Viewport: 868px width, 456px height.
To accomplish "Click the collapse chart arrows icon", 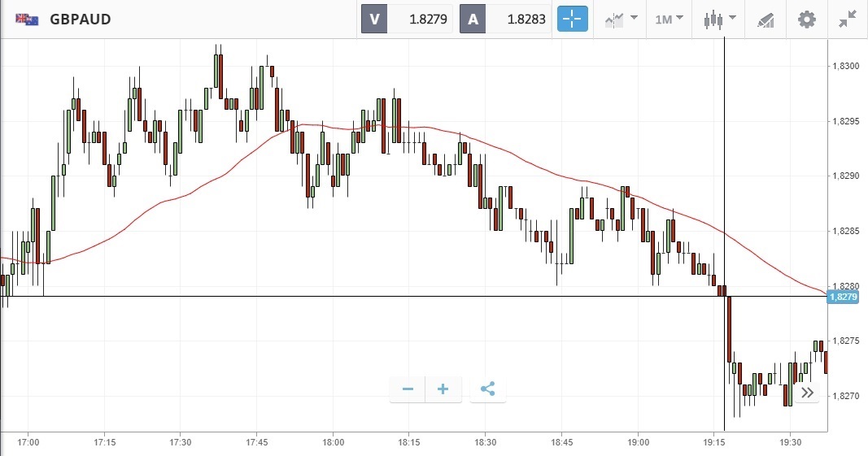I will [x=848, y=20].
